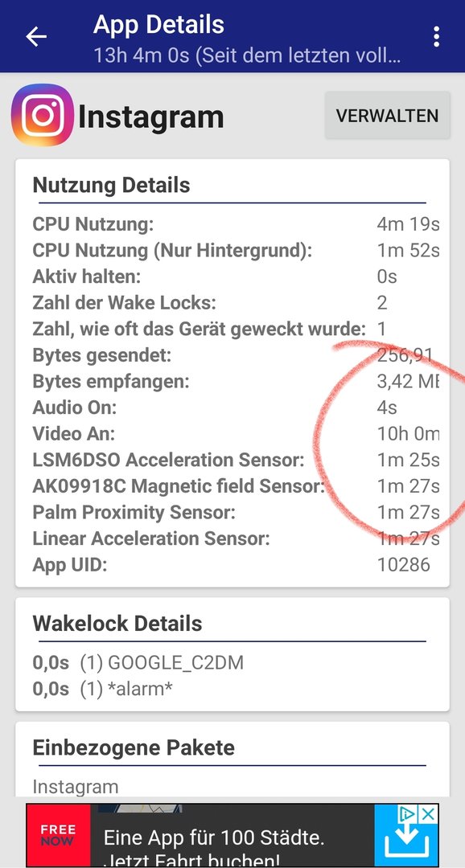
Task: Click the VERWALTEN button
Action: 387,115
